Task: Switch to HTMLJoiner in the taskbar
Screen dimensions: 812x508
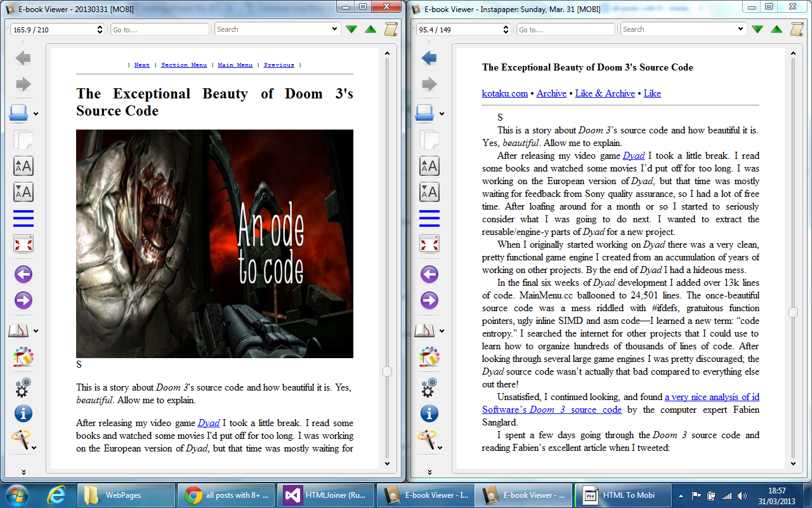Action: coord(324,495)
